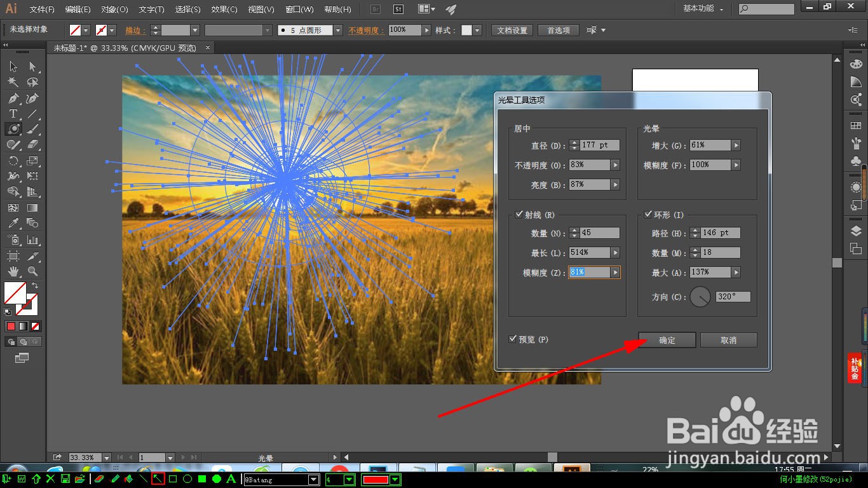Click the 确定 button
868x488 pixels.
click(667, 340)
